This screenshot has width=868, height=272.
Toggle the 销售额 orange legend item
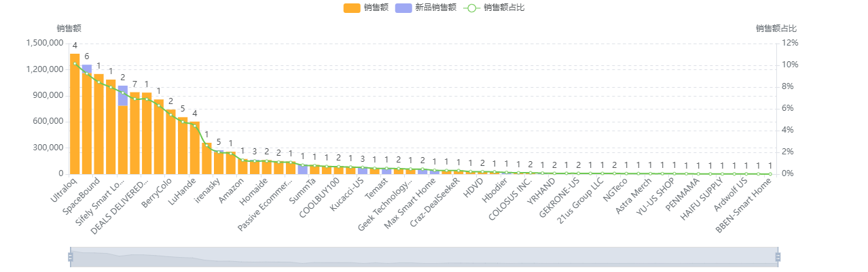[x=366, y=7]
